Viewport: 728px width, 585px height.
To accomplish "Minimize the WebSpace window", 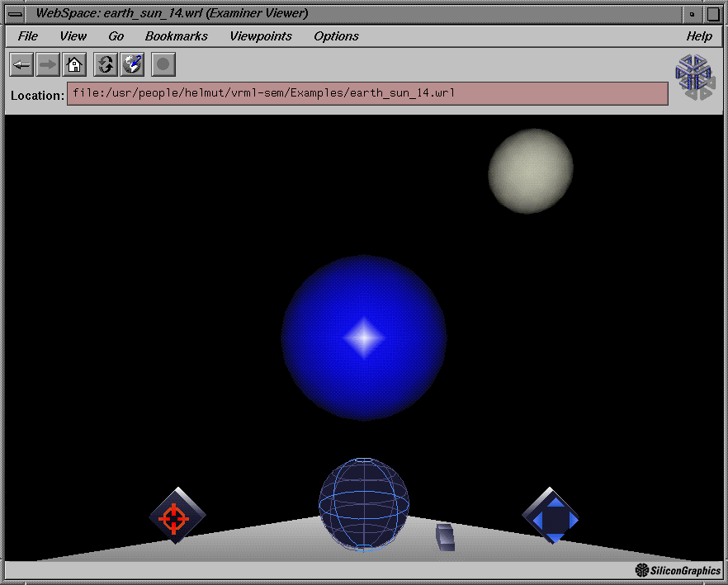I will [693, 14].
